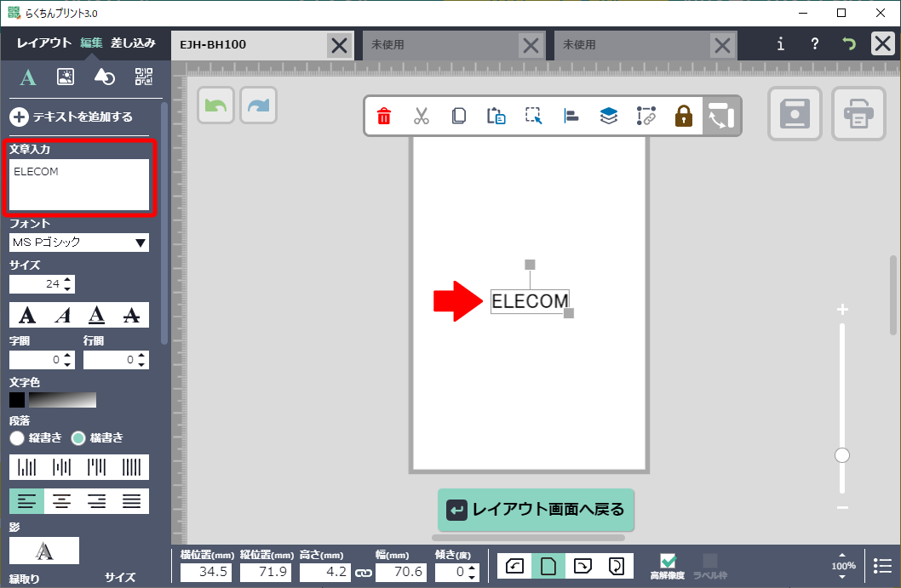Open the 100% zoom level selector

click(843, 566)
